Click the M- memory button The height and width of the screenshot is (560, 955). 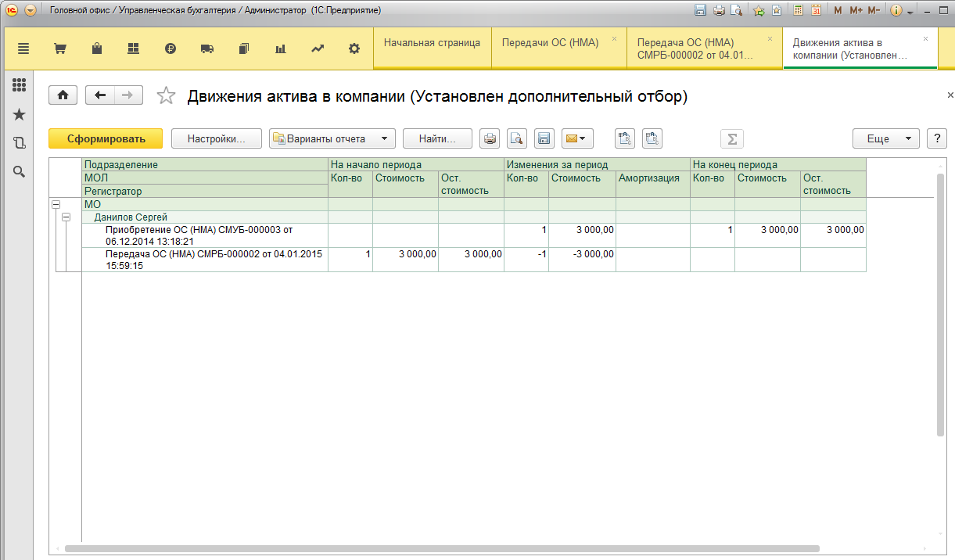[874, 10]
